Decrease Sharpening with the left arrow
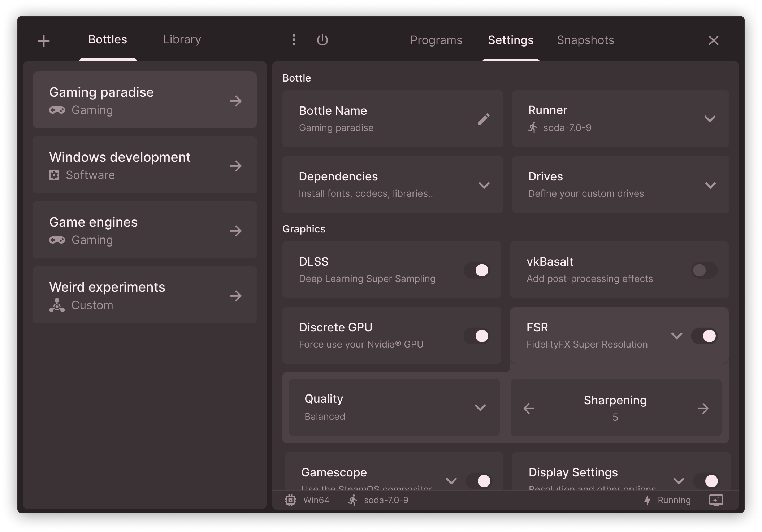 [x=529, y=409]
